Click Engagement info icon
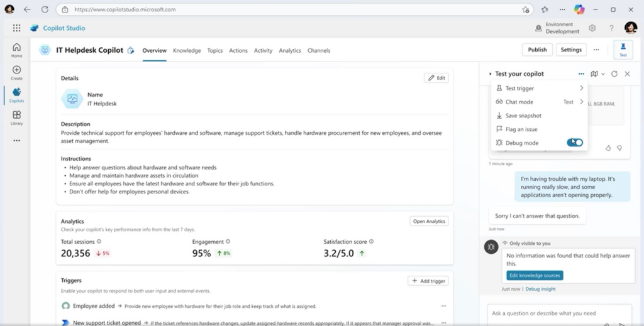 tap(228, 242)
